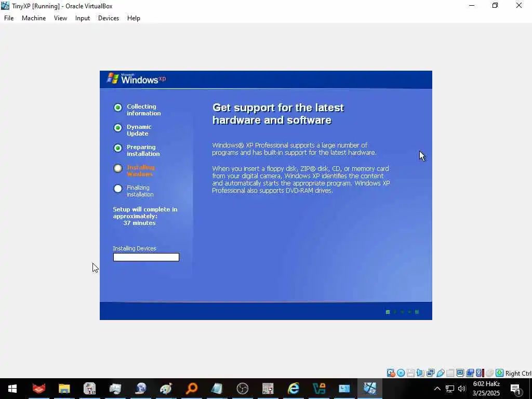
Task: Open the globe taskbar app icon
Action: pyautogui.click(x=140, y=389)
